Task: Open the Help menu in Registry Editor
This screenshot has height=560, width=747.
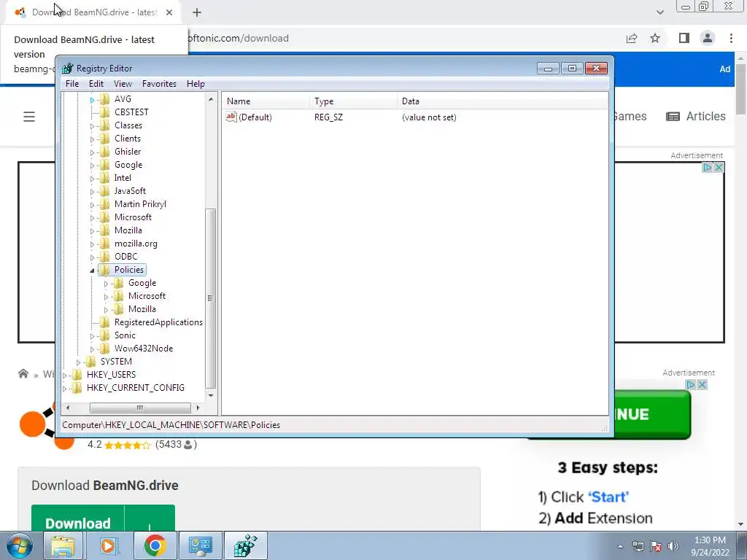Action: pyautogui.click(x=196, y=84)
